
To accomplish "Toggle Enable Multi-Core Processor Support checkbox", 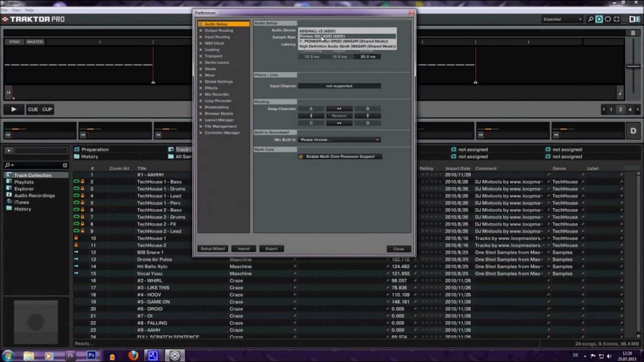I will 301,156.
